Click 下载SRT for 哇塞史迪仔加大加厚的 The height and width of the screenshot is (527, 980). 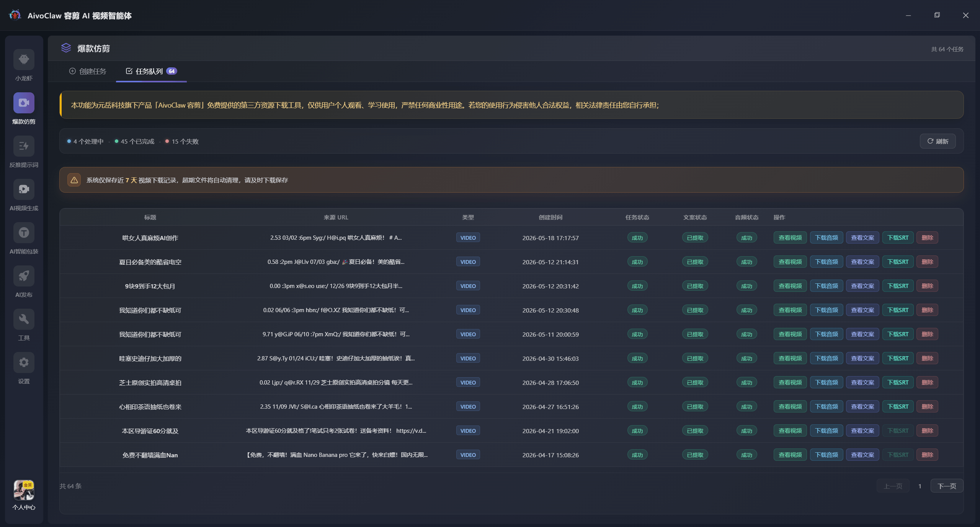[x=898, y=358]
